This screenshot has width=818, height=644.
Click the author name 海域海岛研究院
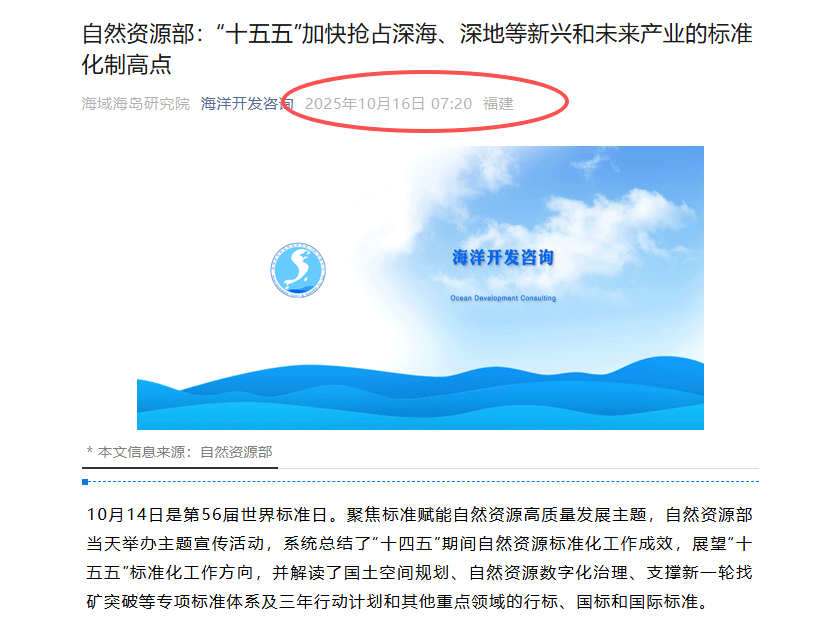(136, 104)
